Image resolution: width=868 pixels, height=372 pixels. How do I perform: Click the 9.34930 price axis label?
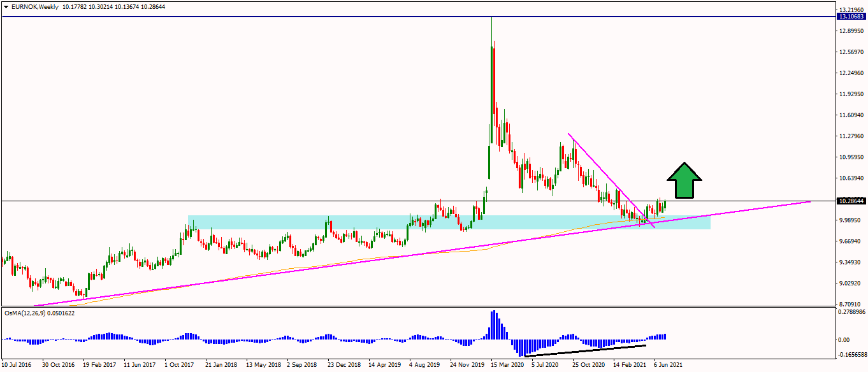point(850,262)
